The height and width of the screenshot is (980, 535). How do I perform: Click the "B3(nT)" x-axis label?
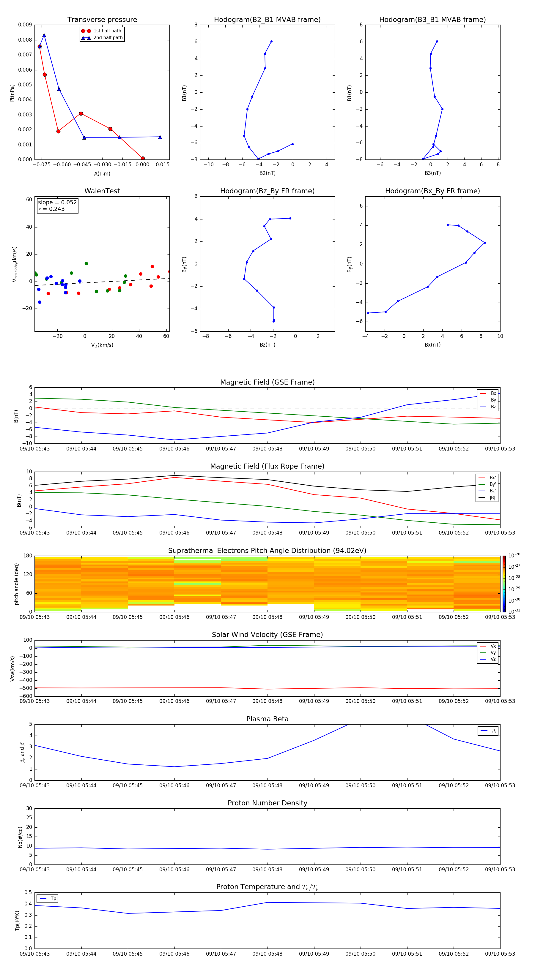click(x=432, y=173)
